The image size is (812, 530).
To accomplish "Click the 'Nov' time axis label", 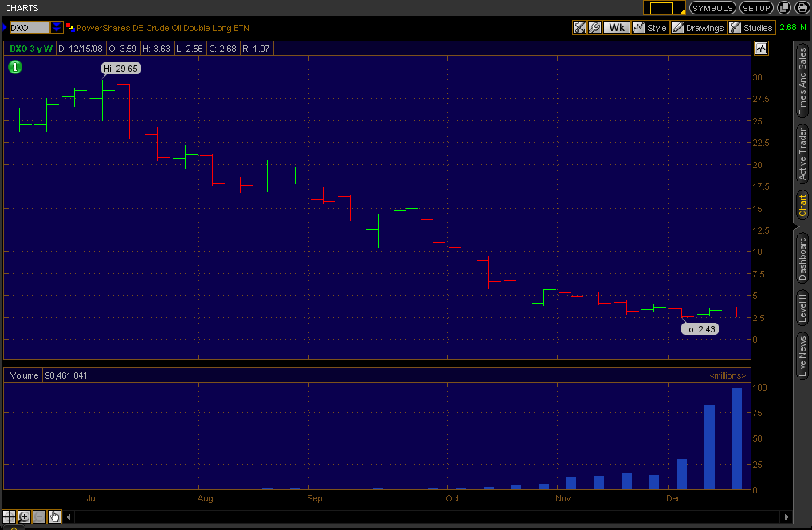I will pyautogui.click(x=563, y=498).
